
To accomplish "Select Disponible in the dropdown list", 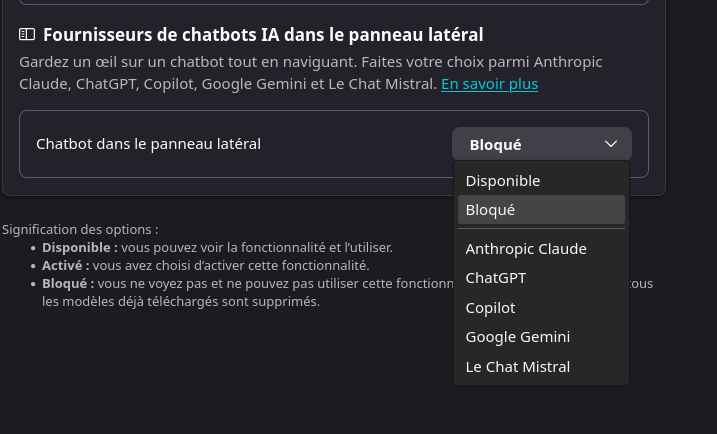I will click(x=502, y=181).
